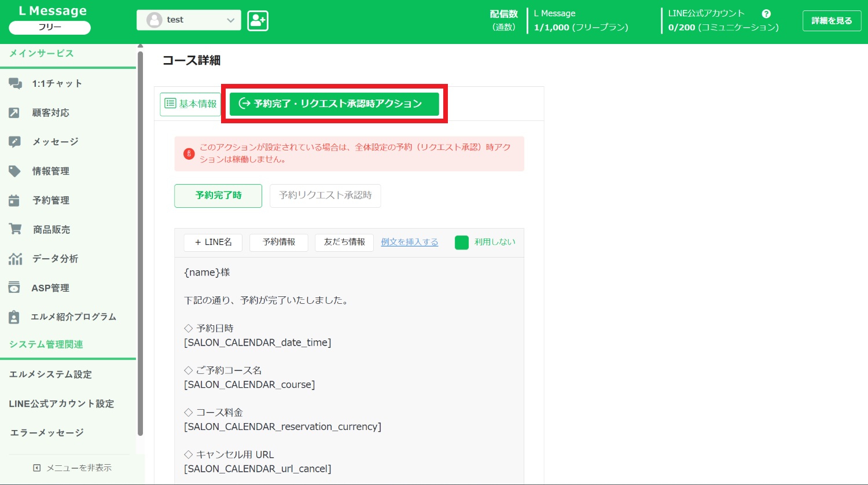The width and height of the screenshot is (868, 485).
Task: Click the 例文を挿入する link
Action: pyautogui.click(x=409, y=242)
